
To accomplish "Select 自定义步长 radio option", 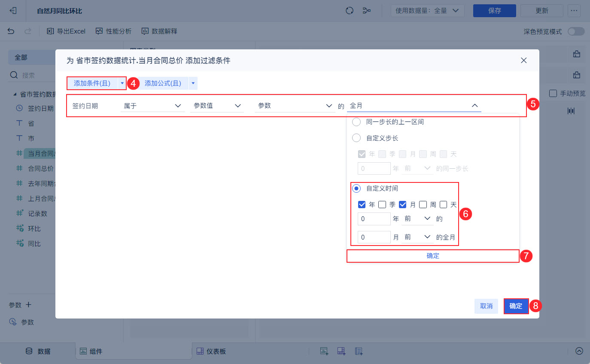I will (356, 138).
